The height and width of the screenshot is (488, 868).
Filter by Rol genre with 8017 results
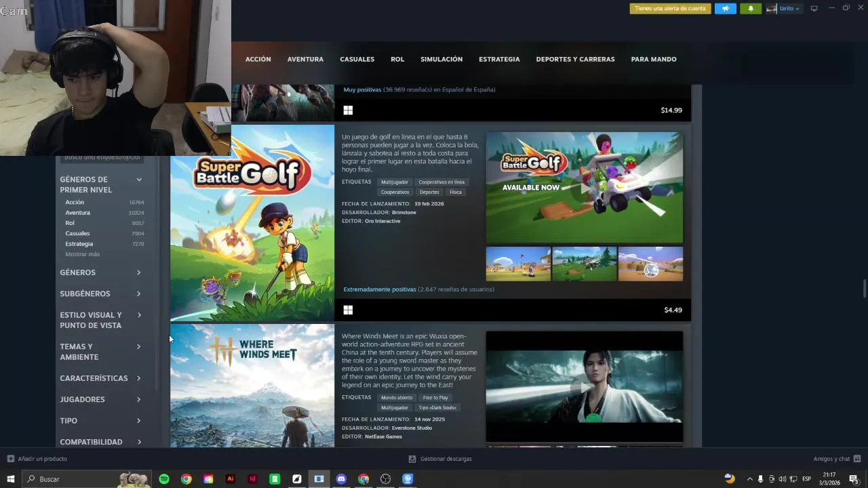tap(104, 223)
